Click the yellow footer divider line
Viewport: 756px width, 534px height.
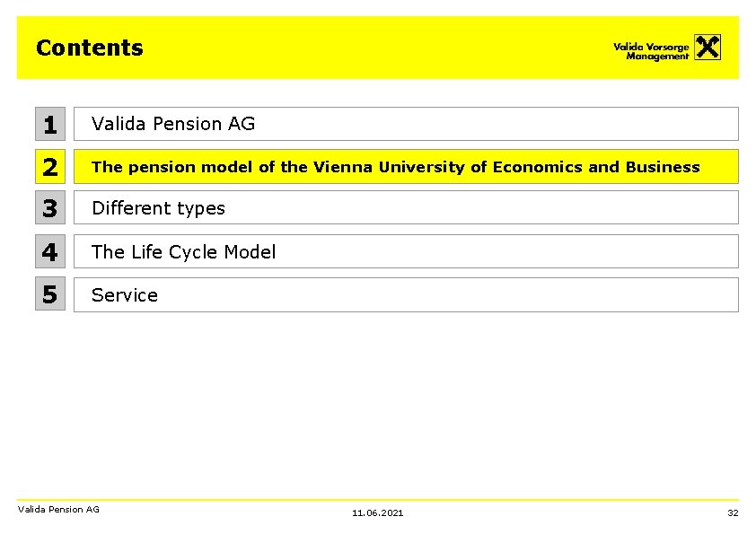377,500
